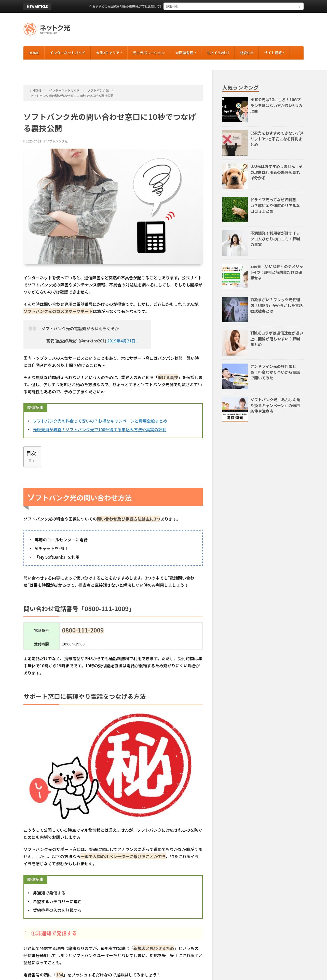This screenshot has height=980, width=327.
Task: Expand the 光回線各種 dropdown menu
Action: click(x=186, y=53)
